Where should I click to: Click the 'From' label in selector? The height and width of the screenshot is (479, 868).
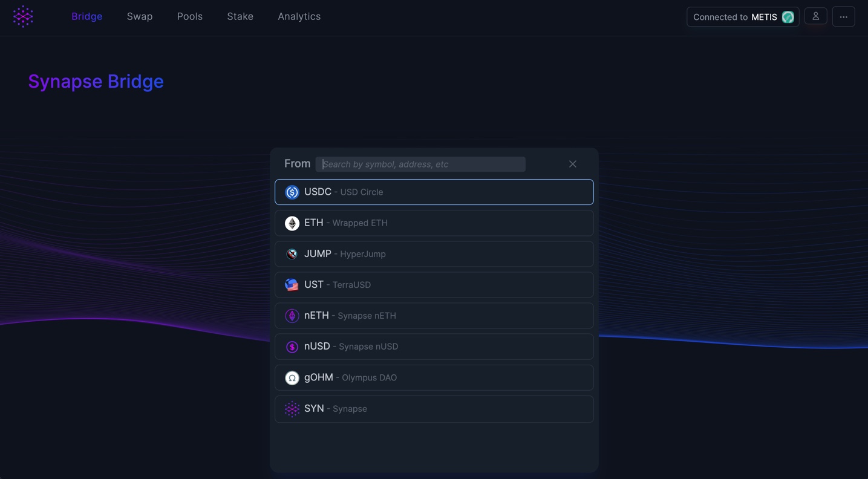pos(298,163)
